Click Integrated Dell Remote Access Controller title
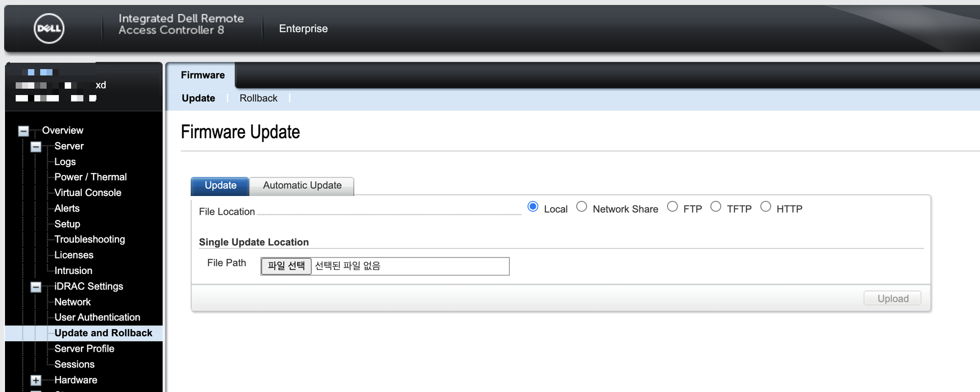This screenshot has width=980, height=392. point(181,24)
